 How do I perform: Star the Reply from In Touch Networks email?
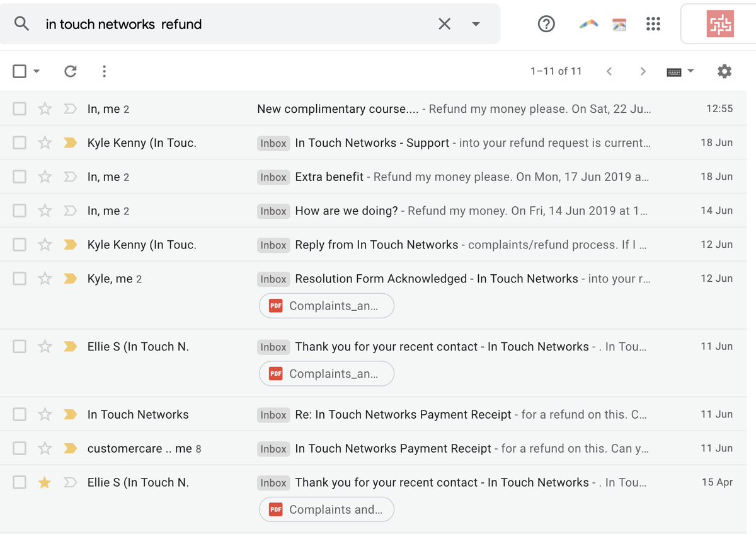[45, 245]
